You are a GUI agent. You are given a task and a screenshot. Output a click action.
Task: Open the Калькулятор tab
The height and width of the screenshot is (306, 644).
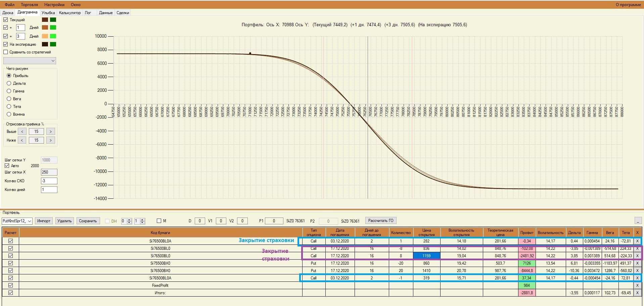(x=70, y=13)
